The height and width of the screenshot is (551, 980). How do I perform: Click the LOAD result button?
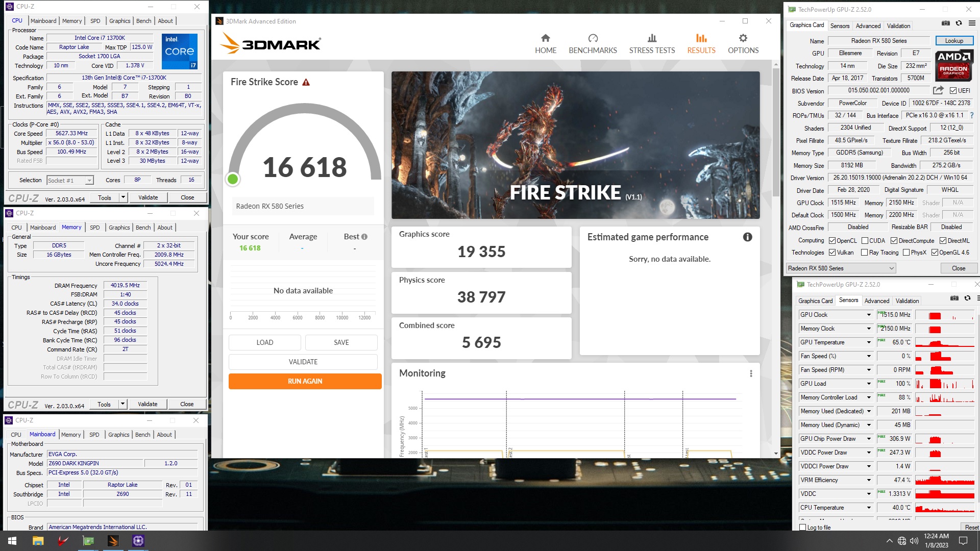tap(264, 342)
